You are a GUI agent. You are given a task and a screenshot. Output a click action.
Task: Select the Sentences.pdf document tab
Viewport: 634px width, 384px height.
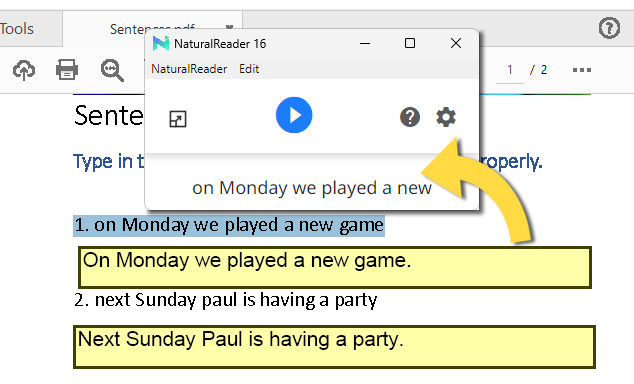[x=152, y=29]
